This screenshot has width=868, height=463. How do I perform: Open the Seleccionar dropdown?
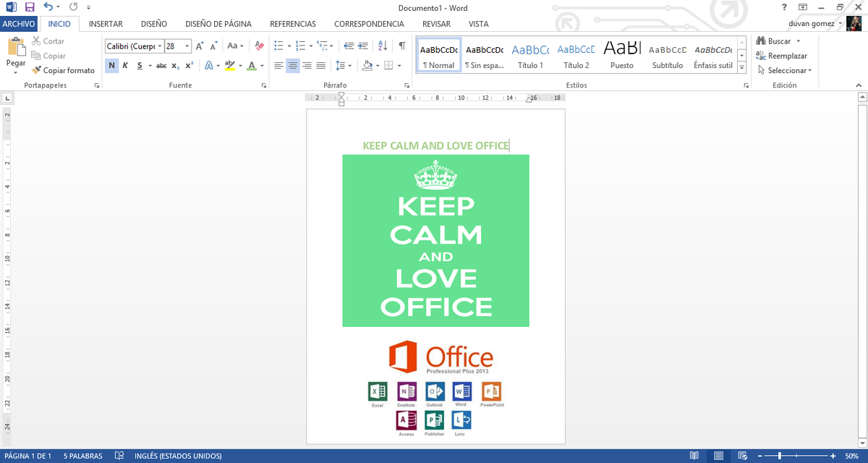click(784, 70)
